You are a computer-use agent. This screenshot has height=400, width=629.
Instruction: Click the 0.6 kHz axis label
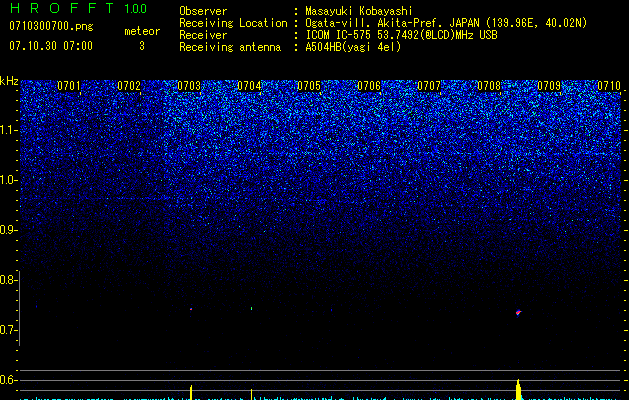(7, 380)
